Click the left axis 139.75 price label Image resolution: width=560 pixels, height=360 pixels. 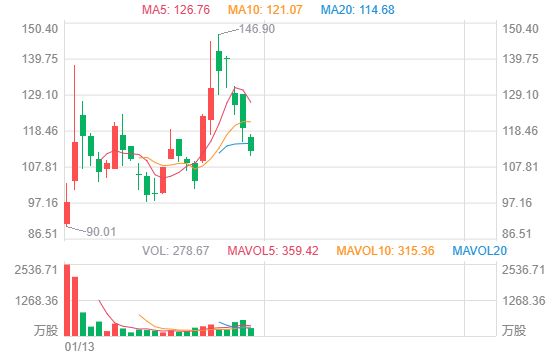click(x=40, y=59)
